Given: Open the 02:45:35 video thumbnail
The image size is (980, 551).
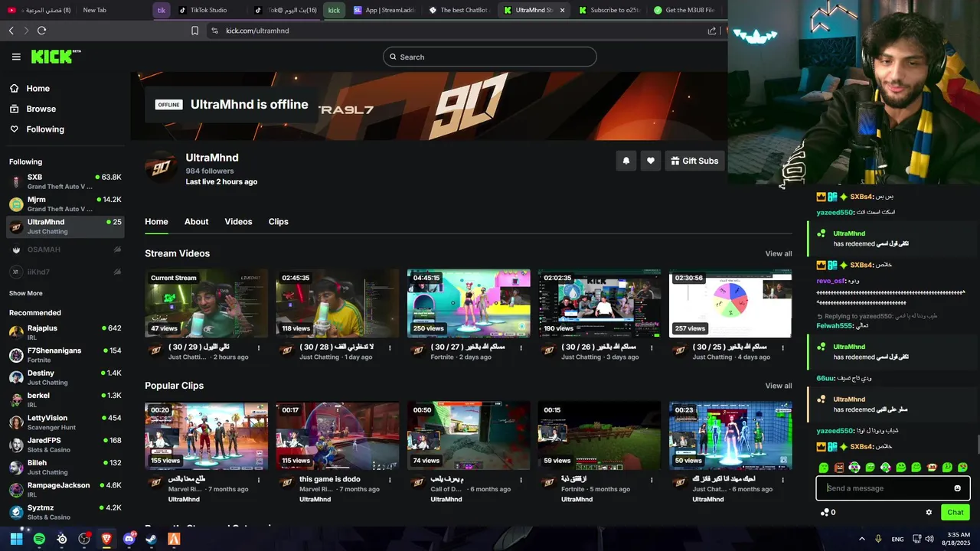Looking at the screenshot, I should click(x=338, y=303).
